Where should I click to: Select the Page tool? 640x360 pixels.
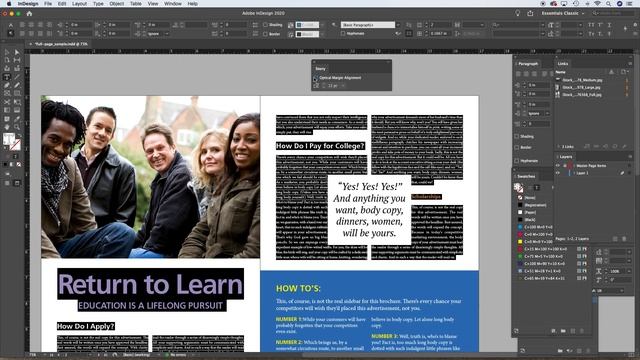coord(7,60)
